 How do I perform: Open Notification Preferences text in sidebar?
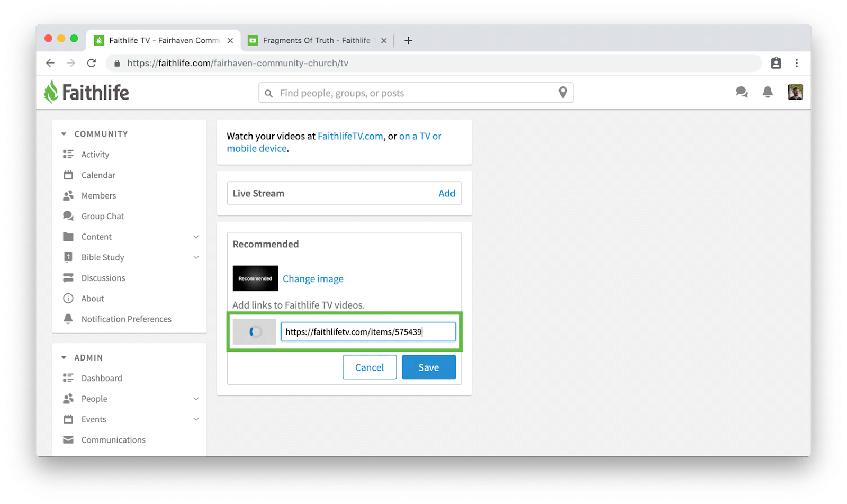(x=127, y=319)
